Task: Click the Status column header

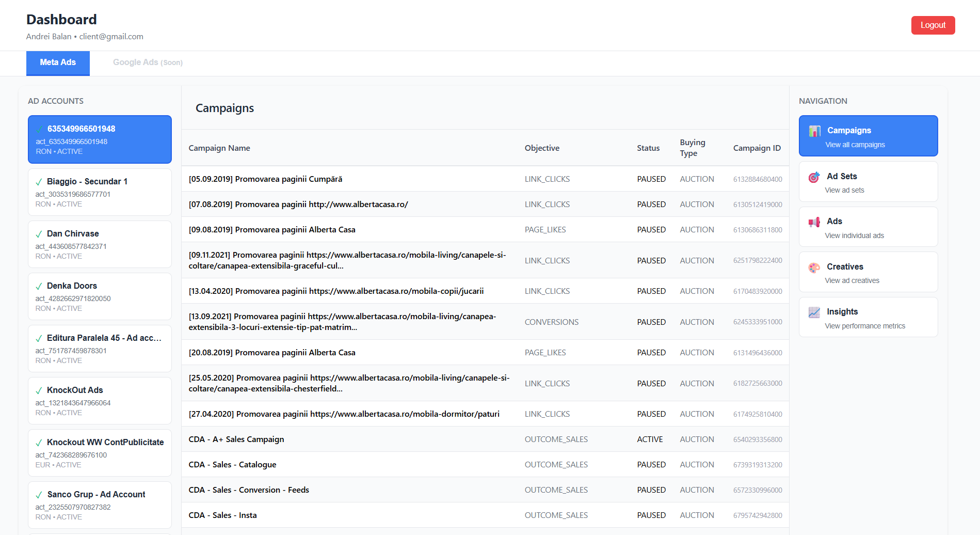Action: [x=648, y=148]
